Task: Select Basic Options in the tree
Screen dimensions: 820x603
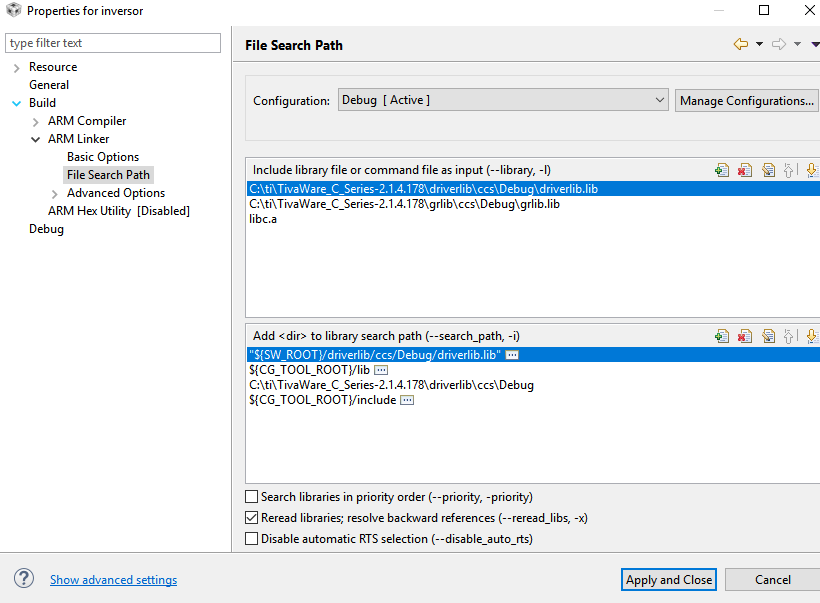Action: (103, 157)
